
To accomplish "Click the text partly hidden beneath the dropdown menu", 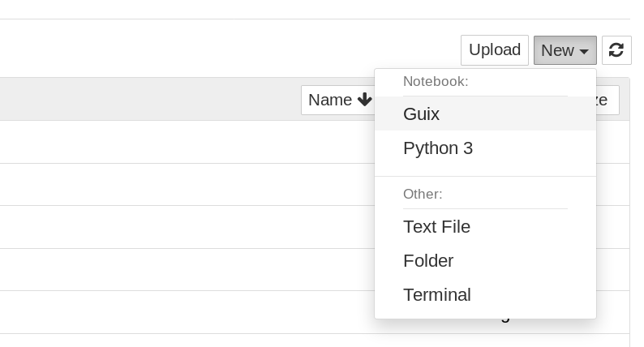I will pyautogui.click(x=506, y=320).
